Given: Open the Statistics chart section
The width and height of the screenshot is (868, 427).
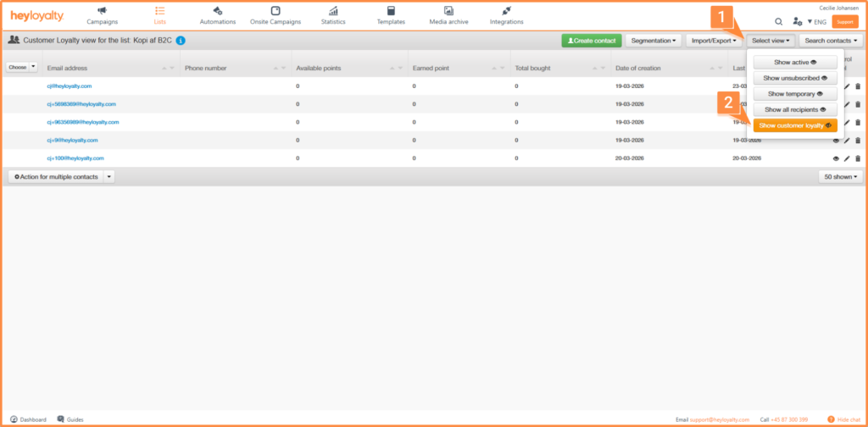Looking at the screenshot, I should (333, 15).
